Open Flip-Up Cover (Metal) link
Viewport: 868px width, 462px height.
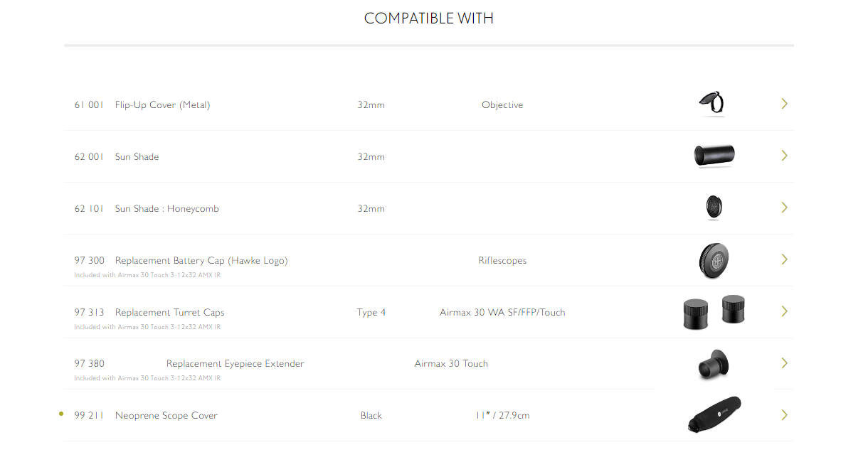(x=162, y=105)
